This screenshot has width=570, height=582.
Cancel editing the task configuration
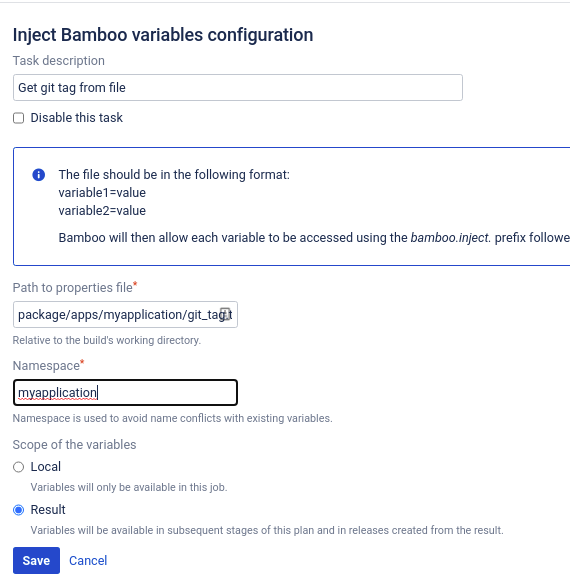click(x=88, y=560)
